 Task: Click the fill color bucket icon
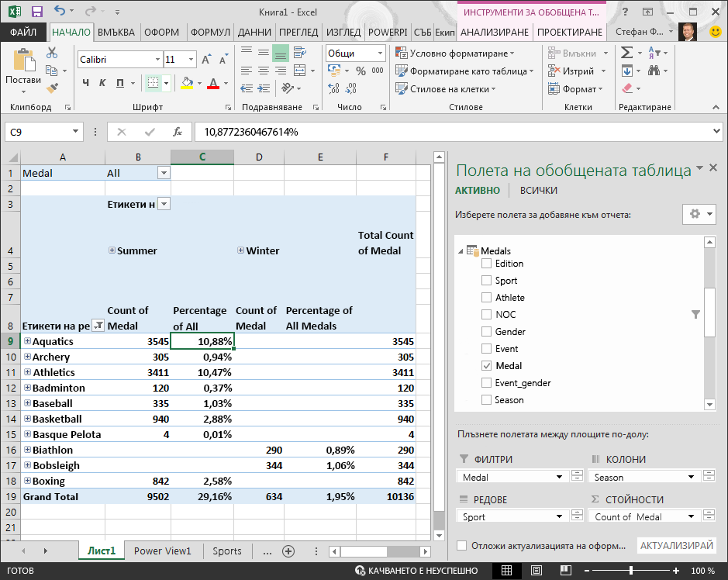pyautogui.click(x=187, y=83)
